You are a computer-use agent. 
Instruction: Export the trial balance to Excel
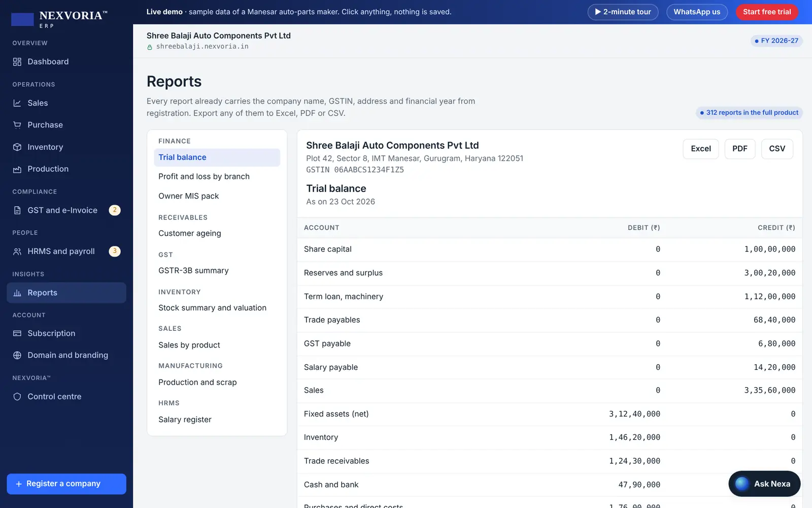click(x=701, y=149)
